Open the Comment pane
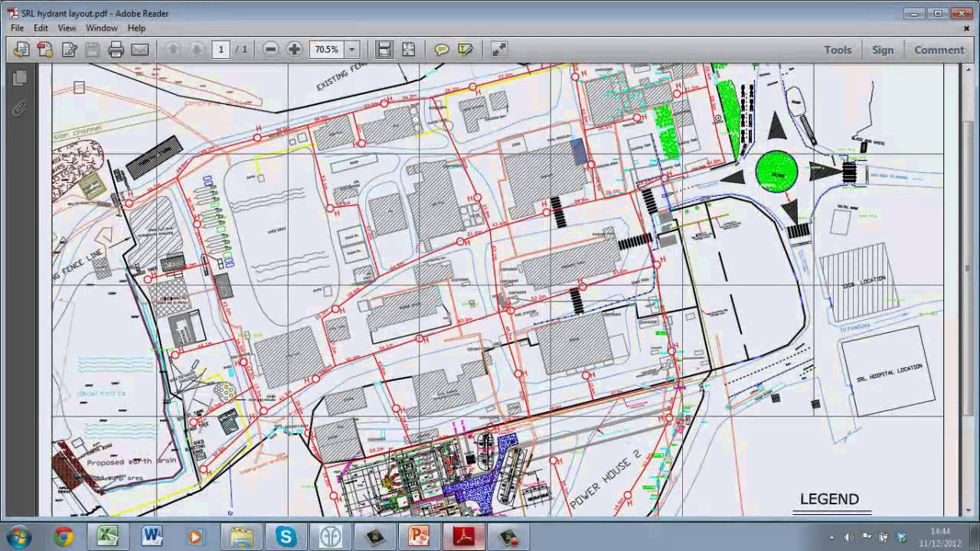 (x=939, y=50)
